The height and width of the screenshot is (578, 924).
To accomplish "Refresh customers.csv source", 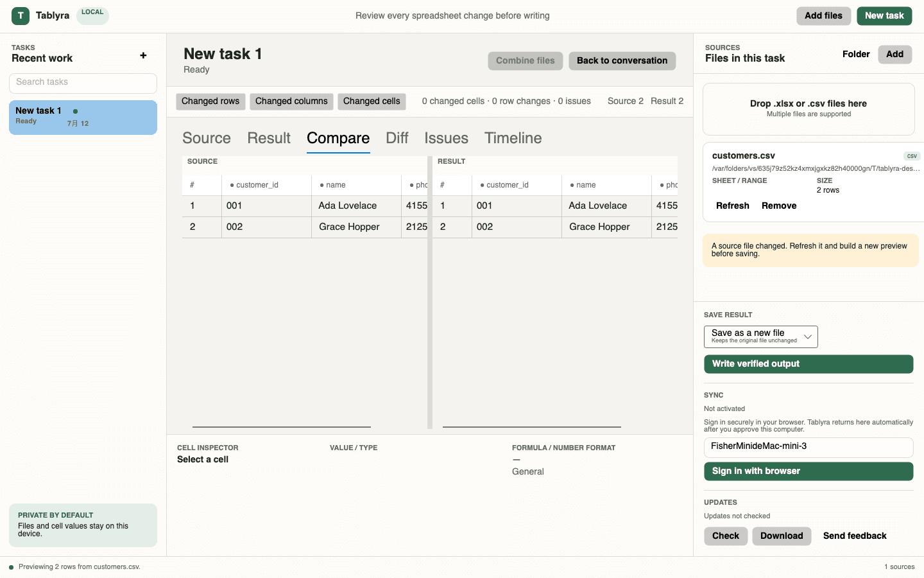I will [x=733, y=206].
